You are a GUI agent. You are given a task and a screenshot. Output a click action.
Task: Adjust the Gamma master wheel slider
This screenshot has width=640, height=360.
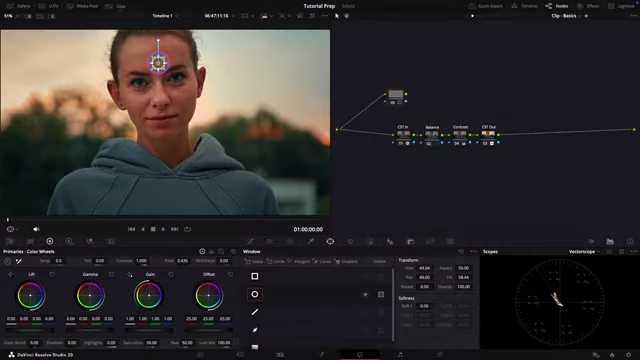(x=90, y=330)
